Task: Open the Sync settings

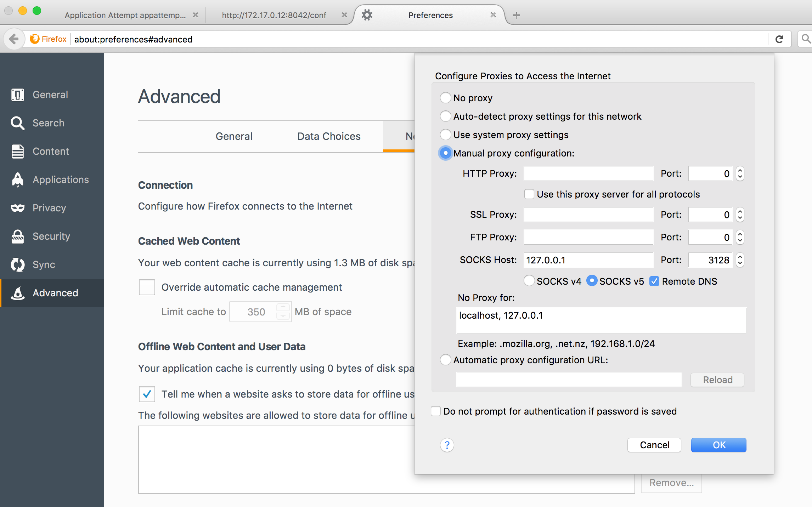Action: (x=43, y=264)
